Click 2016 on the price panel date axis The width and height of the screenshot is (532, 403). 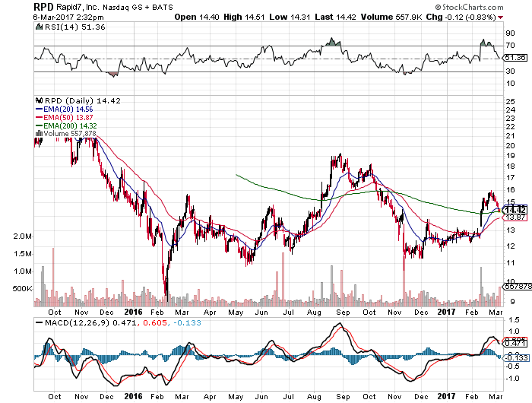point(133,312)
